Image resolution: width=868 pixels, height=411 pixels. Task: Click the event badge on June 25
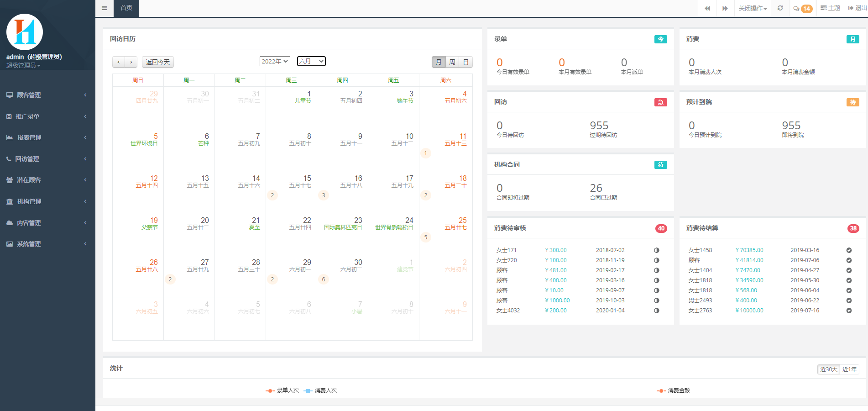pos(426,237)
